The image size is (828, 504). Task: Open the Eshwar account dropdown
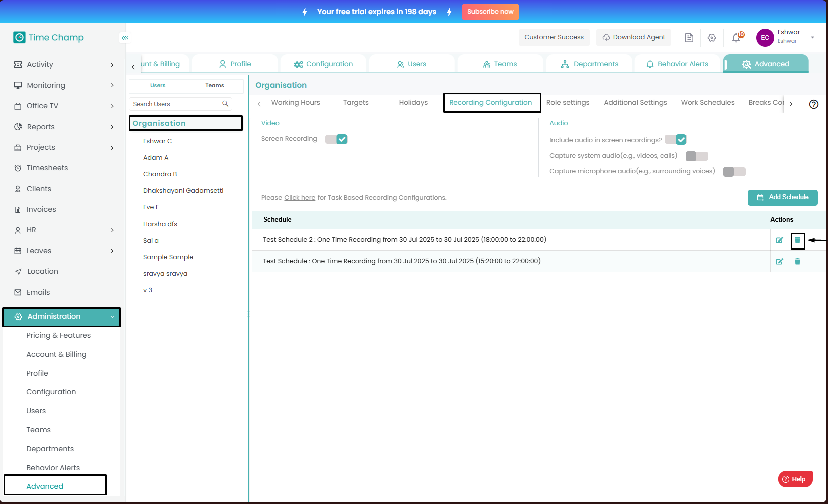tap(812, 37)
